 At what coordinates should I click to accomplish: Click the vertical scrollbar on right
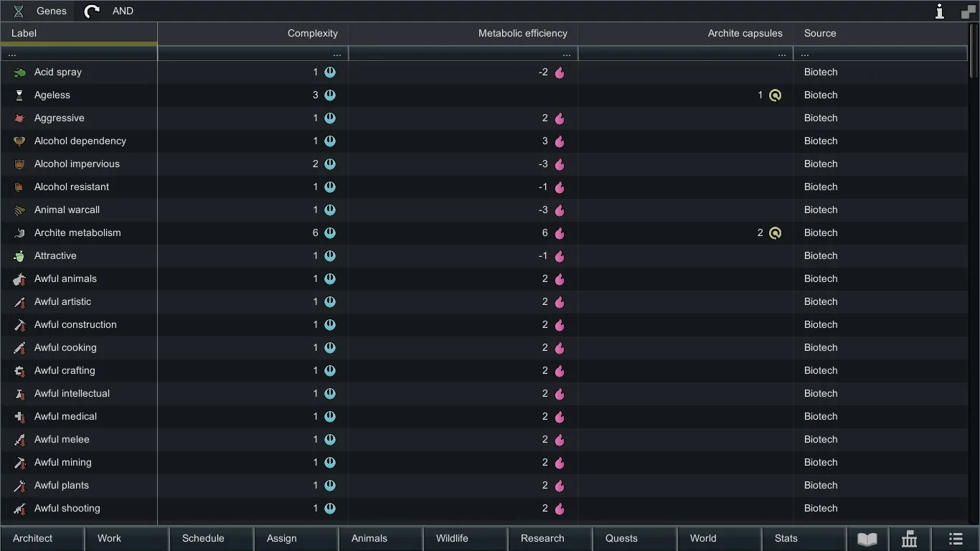click(974, 50)
